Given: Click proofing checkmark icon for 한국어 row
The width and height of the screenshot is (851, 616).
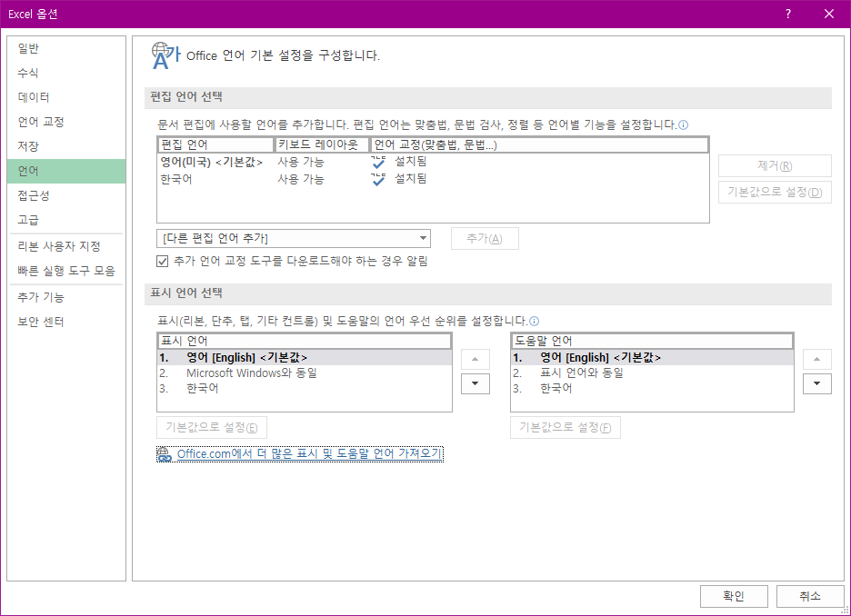Looking at the screenshot, I should [x=378, y=179].
